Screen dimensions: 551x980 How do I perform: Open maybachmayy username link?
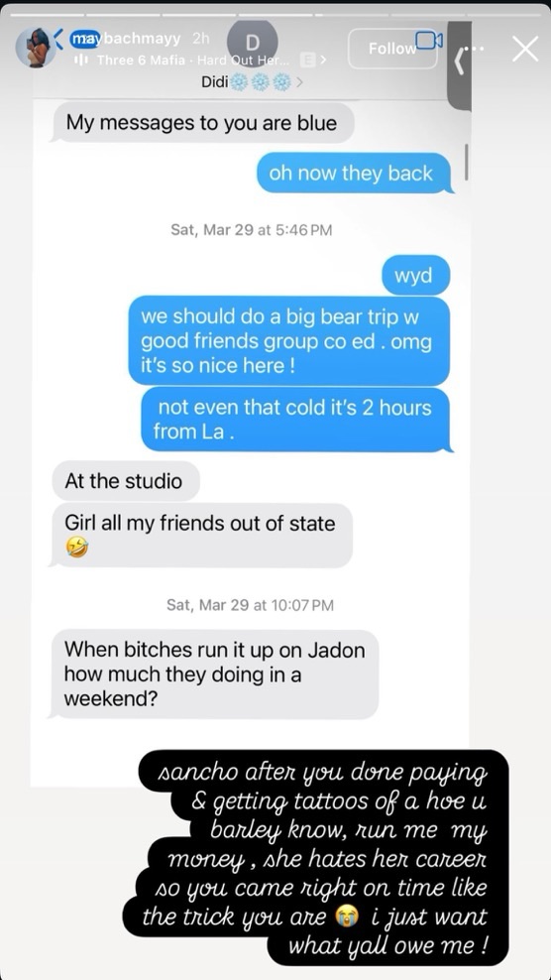[126, 39]
